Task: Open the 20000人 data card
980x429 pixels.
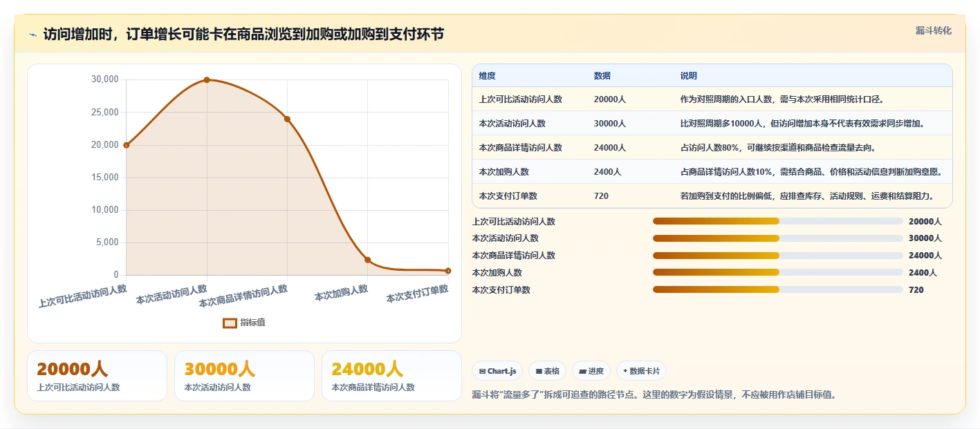Action: click(x=98, y=376)
